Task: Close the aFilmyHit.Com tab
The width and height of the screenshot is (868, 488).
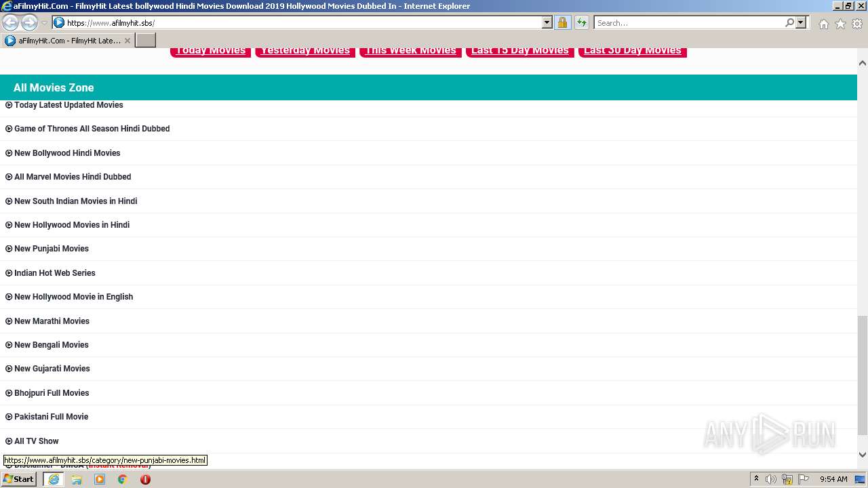Action: (x=127, y=41)
